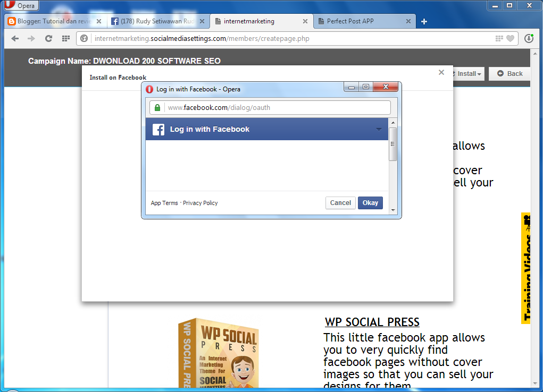Click the WP Social Press box image
Viewport: 543px width, 392px height.
click(218, 353)
